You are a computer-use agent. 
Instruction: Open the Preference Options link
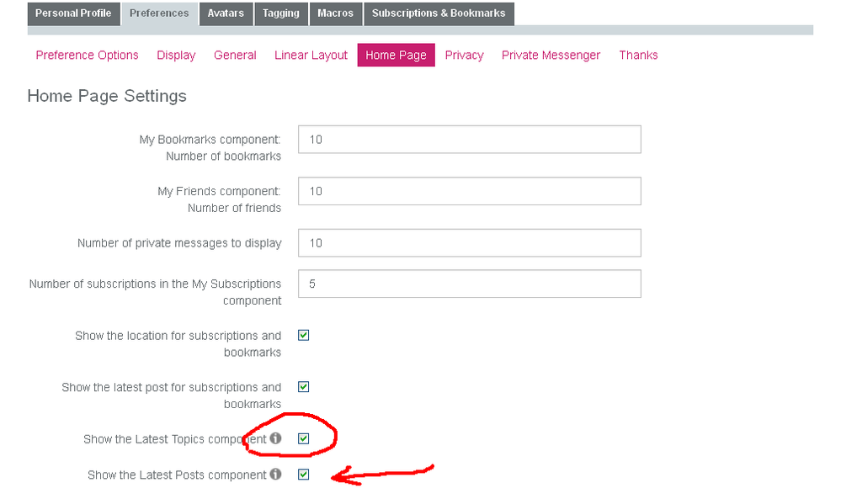87,55
